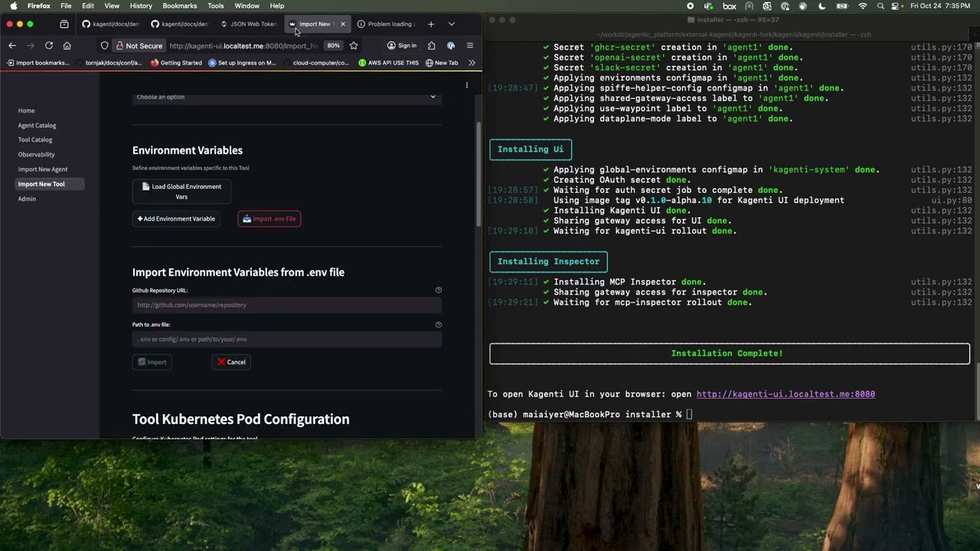Open the Streamlit three-dot page menu
Screen dimensions: 980x551
click(x=466, y=85)
